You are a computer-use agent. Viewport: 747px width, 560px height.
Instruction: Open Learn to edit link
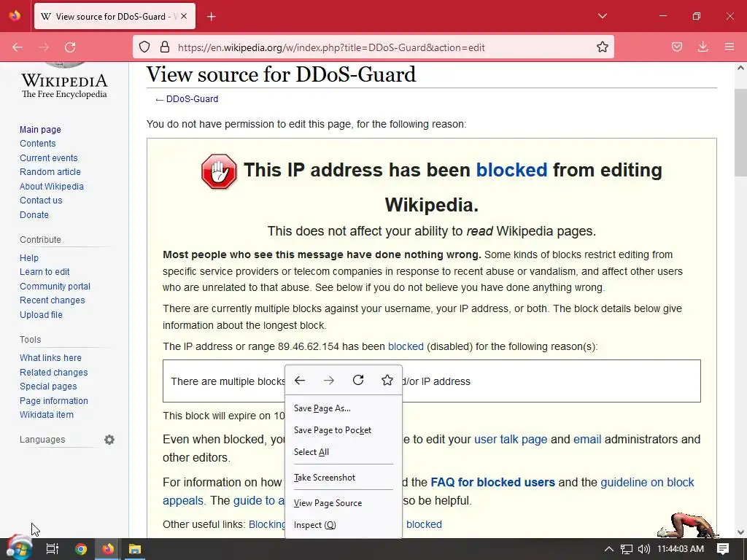[x=44, y=272]
